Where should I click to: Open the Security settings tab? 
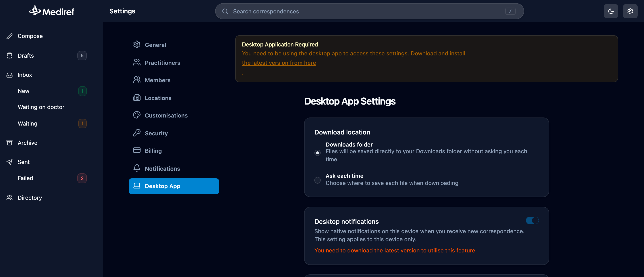click(x=174, y=133)
